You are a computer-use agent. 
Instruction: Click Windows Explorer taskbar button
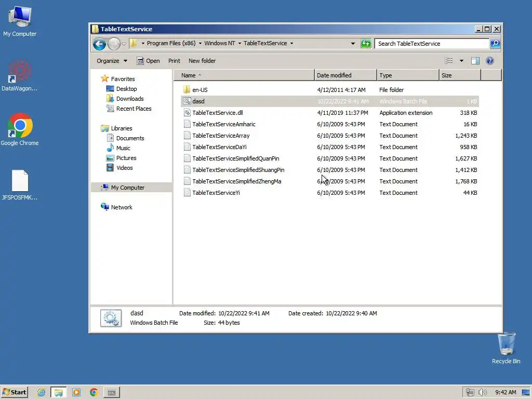(x=59, y=393)
